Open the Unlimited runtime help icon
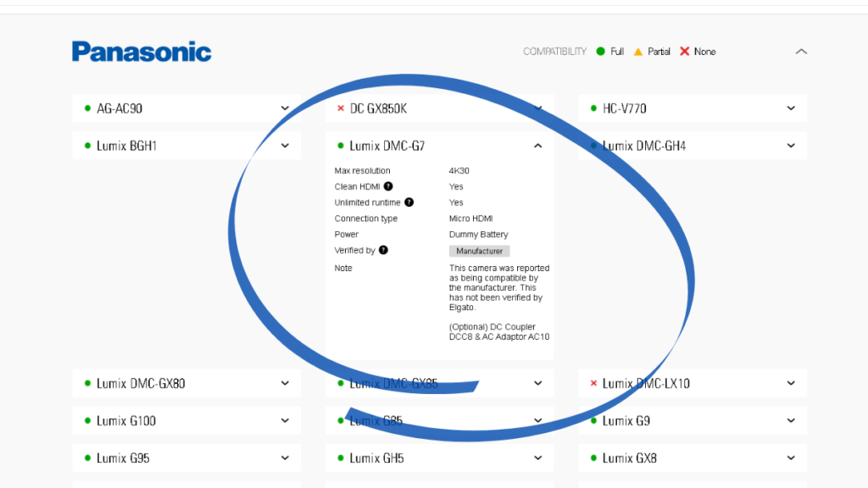This screenshot has width=868, height=488. pyautogui.click(x=409, y=202)
